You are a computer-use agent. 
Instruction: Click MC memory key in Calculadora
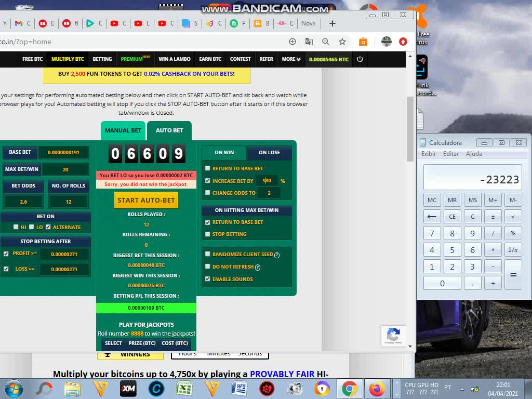(432, 200)
